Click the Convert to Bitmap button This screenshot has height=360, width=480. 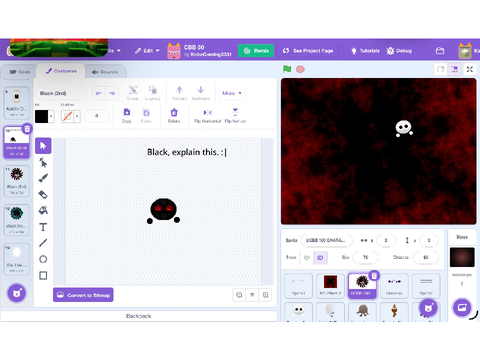click(83, 295)
